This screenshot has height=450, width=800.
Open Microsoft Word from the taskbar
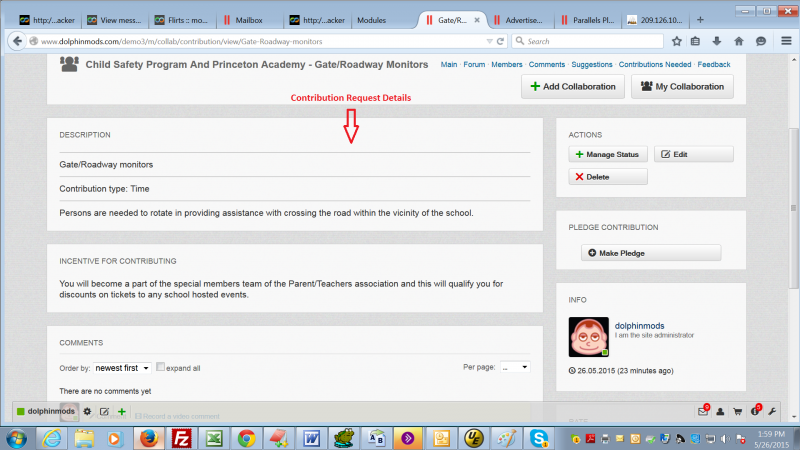(x=311, y=438)
